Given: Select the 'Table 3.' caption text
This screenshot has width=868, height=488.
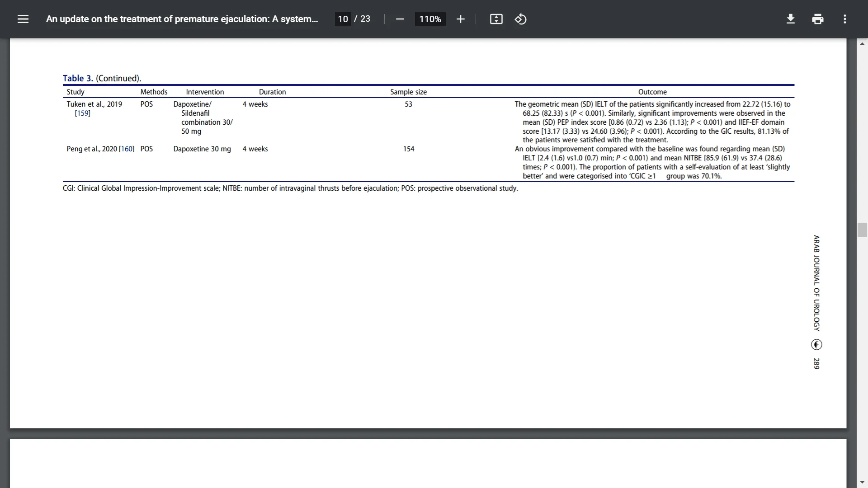Looking at the screenshot, I should tap(78, 78).
